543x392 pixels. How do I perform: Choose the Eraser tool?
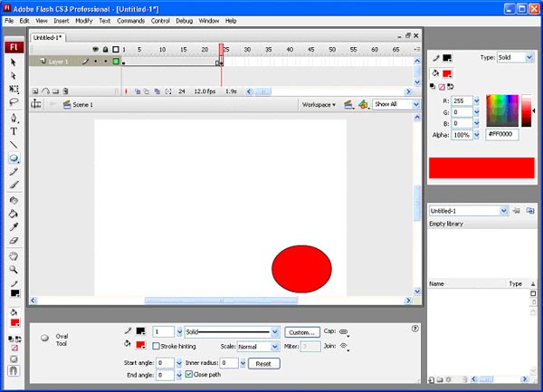[x=14, y=241]
